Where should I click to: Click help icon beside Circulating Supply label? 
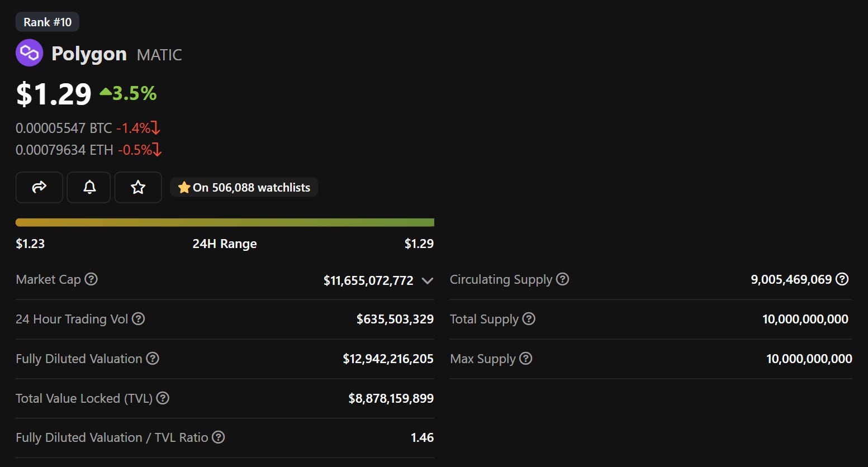tap(563, 279)
